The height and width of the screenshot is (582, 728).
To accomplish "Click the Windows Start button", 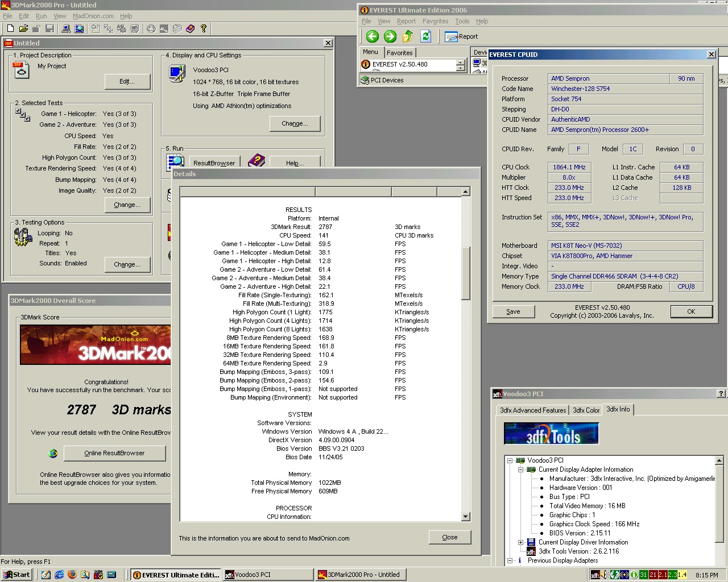I will coord(16,575).
